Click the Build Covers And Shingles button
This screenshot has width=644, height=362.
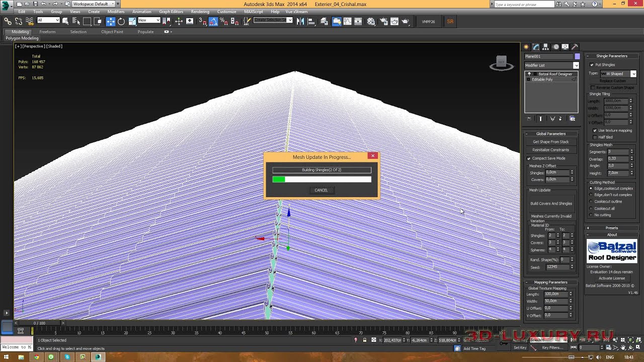551,204
